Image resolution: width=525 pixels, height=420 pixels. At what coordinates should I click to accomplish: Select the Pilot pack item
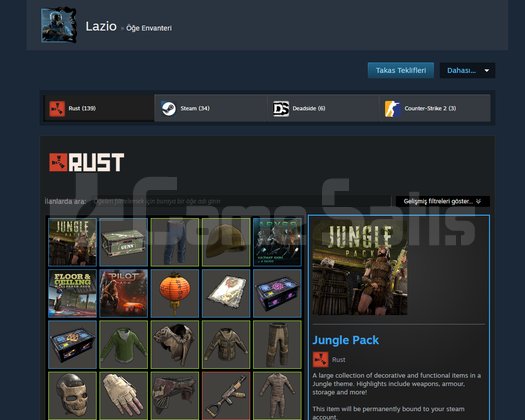pyautogui.click(x=124, y=293)
